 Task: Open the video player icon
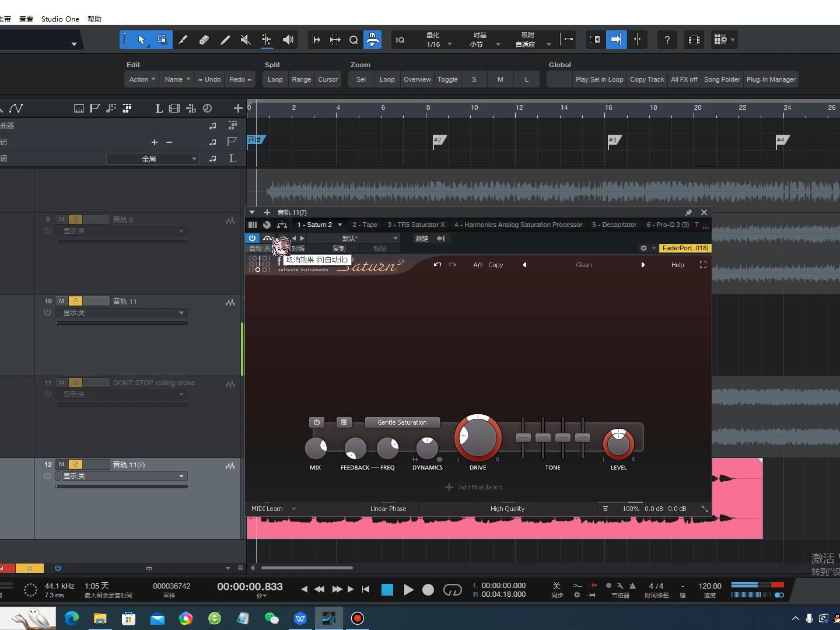click(x=694, y=40)
